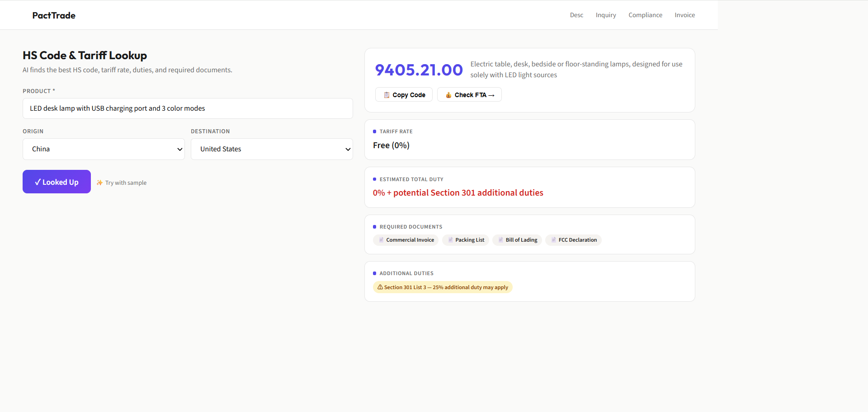The height and width of the screenshot is (412, 868).
Task: Select the Commercial Invoice document chip
Action: click(x=406, y=240)
